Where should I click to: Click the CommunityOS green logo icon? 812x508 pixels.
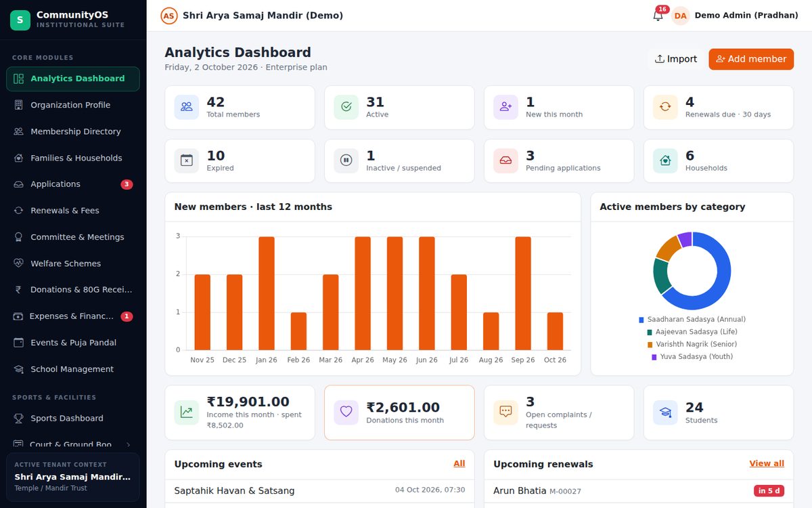click(x=20, y=20)
